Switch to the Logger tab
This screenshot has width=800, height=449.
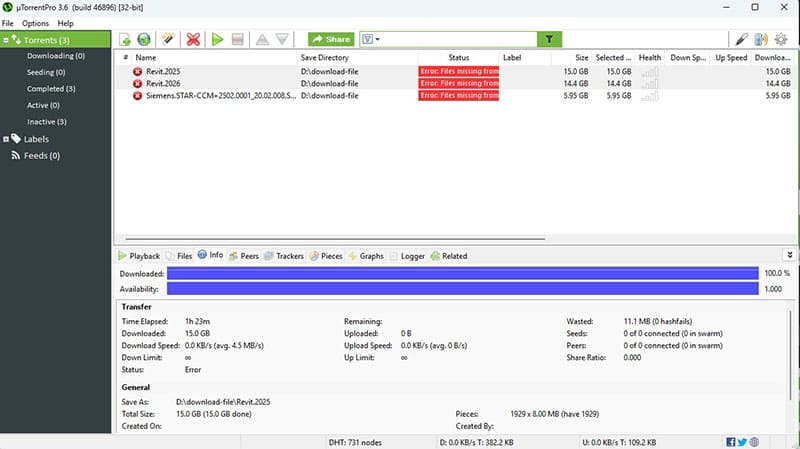pyautogui.click(x=407, y=256)
